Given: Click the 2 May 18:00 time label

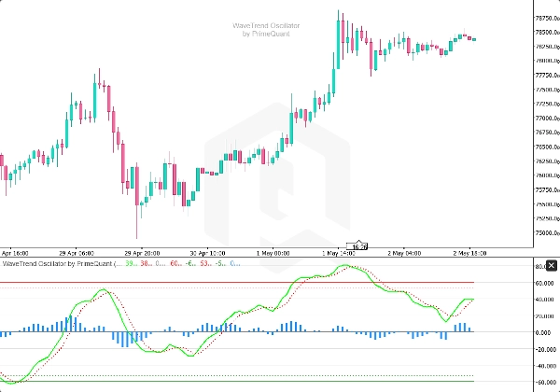Looking at the screenshot, I should 469,253.
